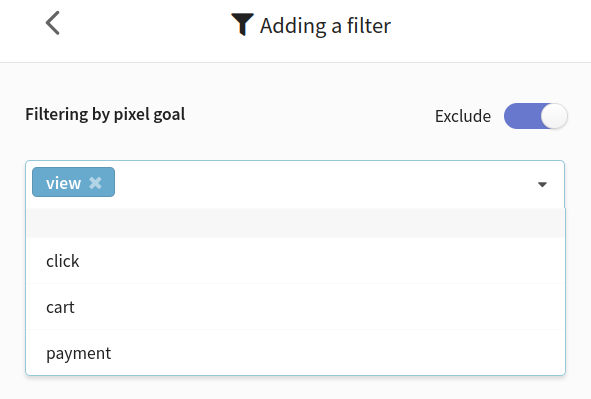The height and width of the screenshot is (399, 591).
Task: Click the purple track of Exclude toggle
Action: 522,116
